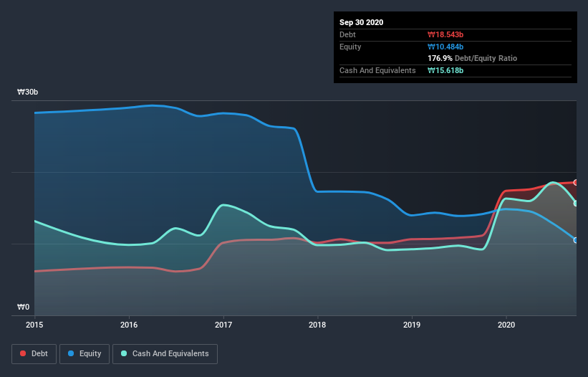Toggle the Cash And Equivalents legend button
Image resolution: width=588 pixels, height=377 pixels.
point(165,354)
